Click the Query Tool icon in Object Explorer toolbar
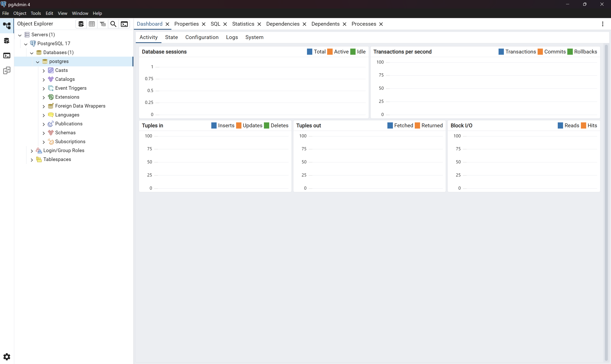This screenshot has width=611, height=364. [81, 24]
